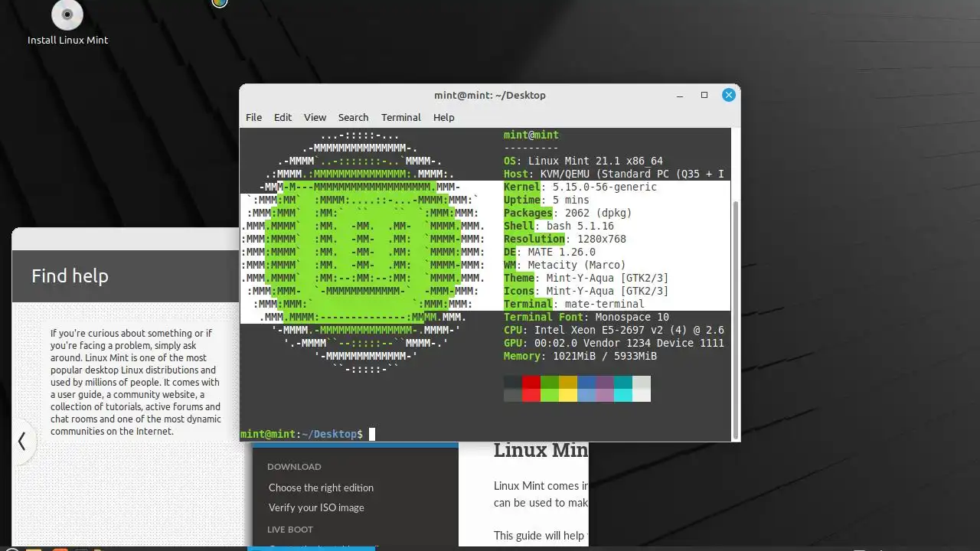
Task: Click the 'Terminal: mate-terminal' line
Action: click(574, 304)
